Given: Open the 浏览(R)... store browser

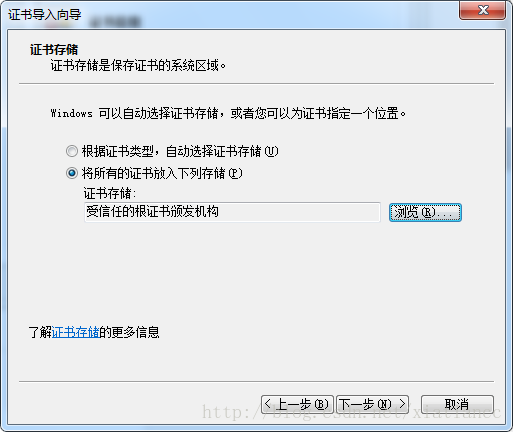Looking at the screenshot, I should click(x=425, y=212).
